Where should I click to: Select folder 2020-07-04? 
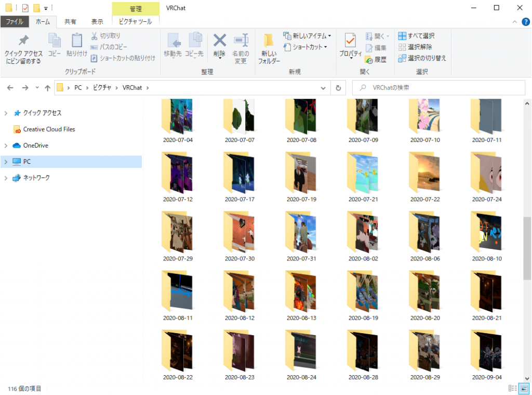178,121
